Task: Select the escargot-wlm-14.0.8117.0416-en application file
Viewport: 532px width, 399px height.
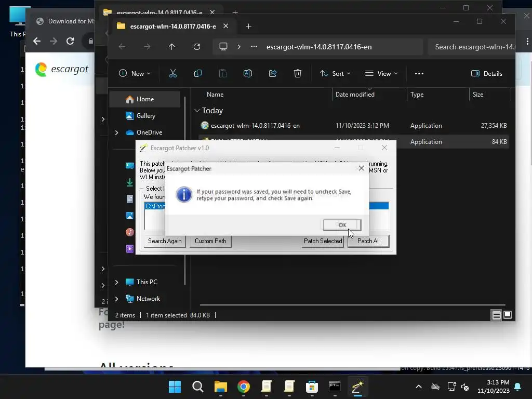Action: [255, 126]
